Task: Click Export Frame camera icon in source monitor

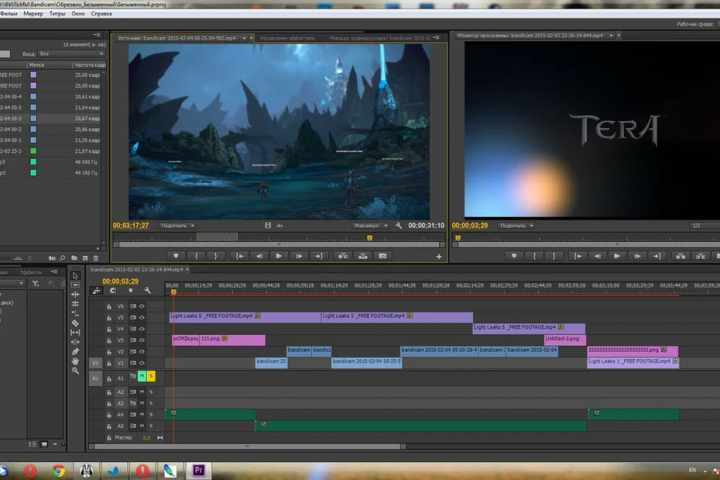Action: 382,256
